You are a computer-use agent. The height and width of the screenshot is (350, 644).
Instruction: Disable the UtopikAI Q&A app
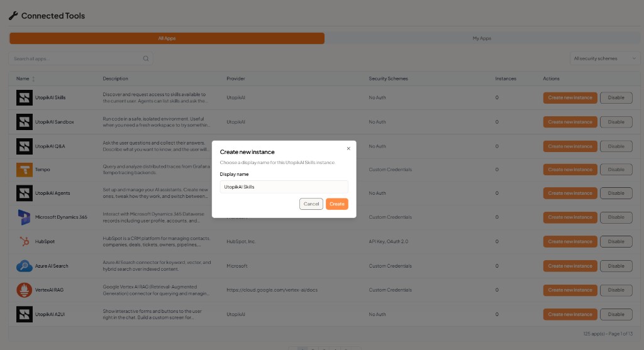pos(616,146)
